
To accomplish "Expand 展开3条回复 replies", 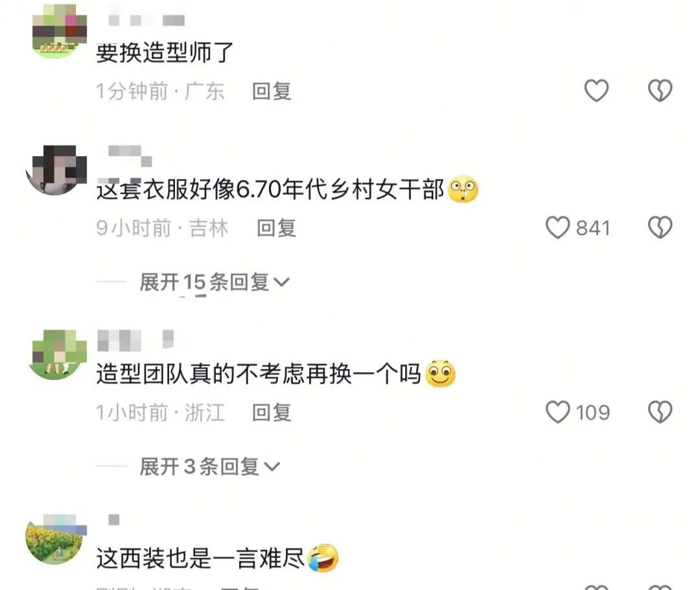I will pyautogui.click(x=209, y=467).
